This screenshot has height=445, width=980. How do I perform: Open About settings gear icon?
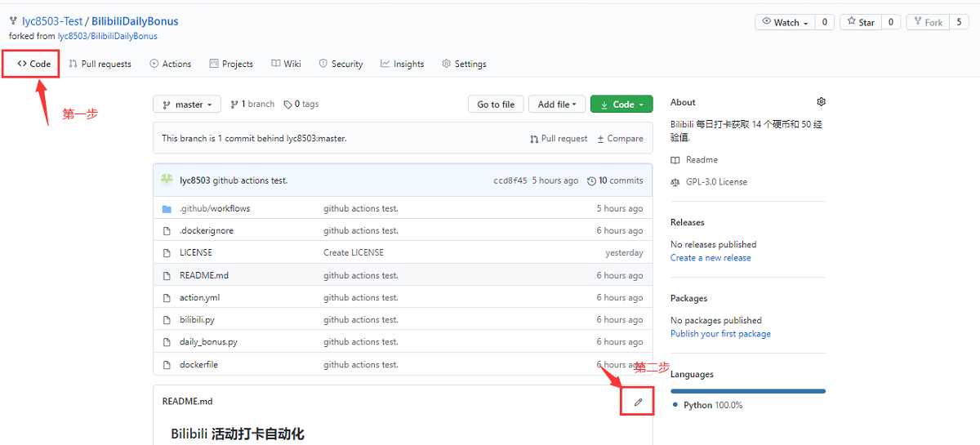tap(821, 102)
